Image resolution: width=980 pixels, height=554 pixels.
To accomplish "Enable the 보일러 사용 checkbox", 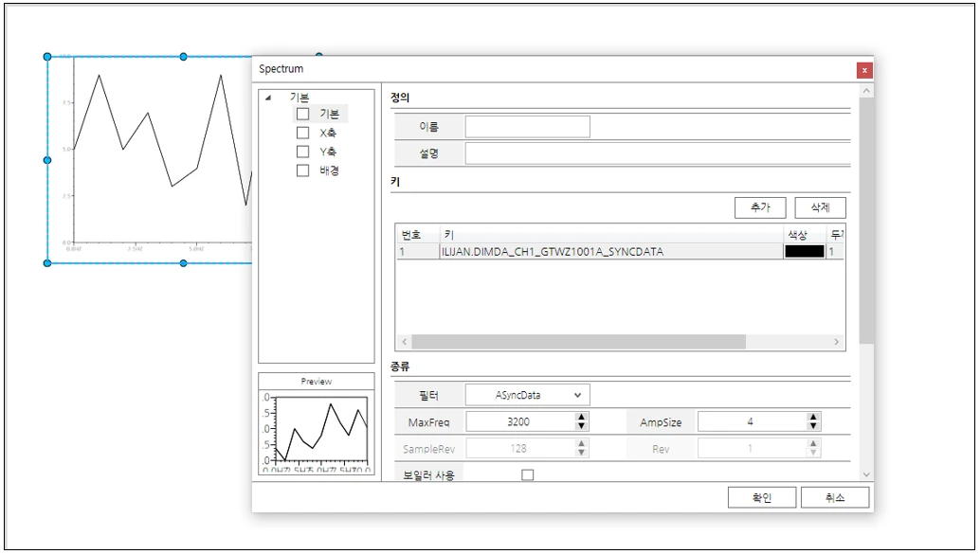I will [x=528, y=474].
